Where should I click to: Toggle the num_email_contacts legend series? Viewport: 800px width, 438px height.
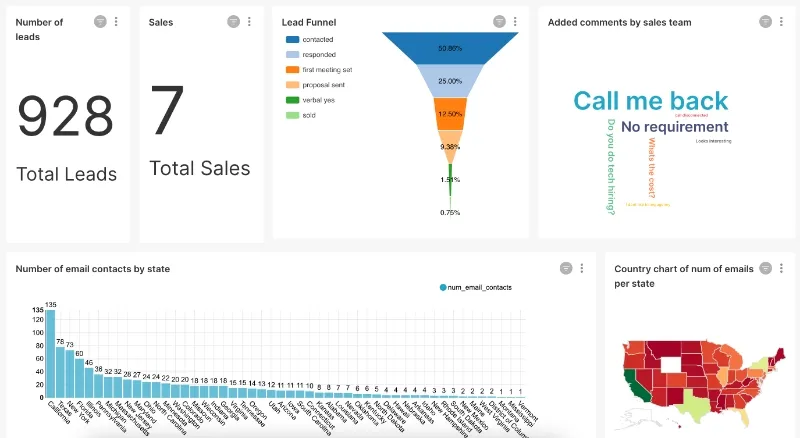point(475,288)
